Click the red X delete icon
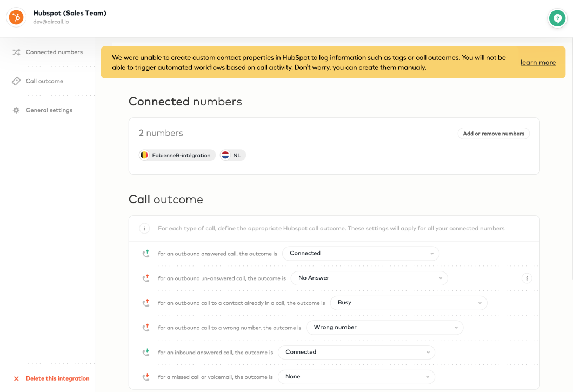Screen dimensions: 573x392 (x=16, y=379)
